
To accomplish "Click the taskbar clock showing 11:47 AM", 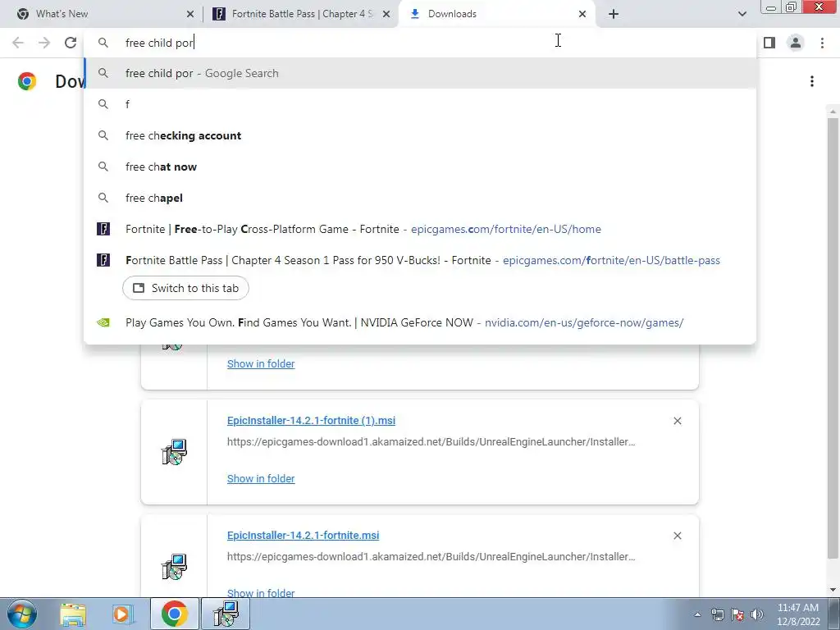I will pyautogui.click(x=797, y=614).
